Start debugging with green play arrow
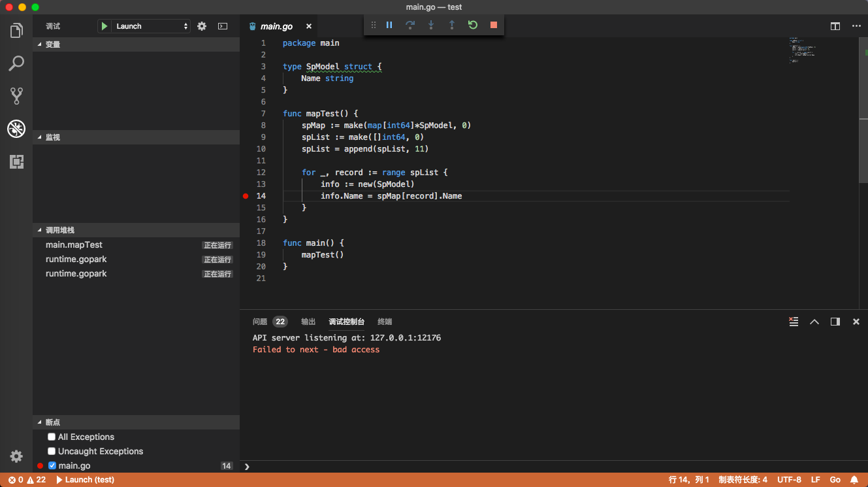868x487 pixels. 104,26
